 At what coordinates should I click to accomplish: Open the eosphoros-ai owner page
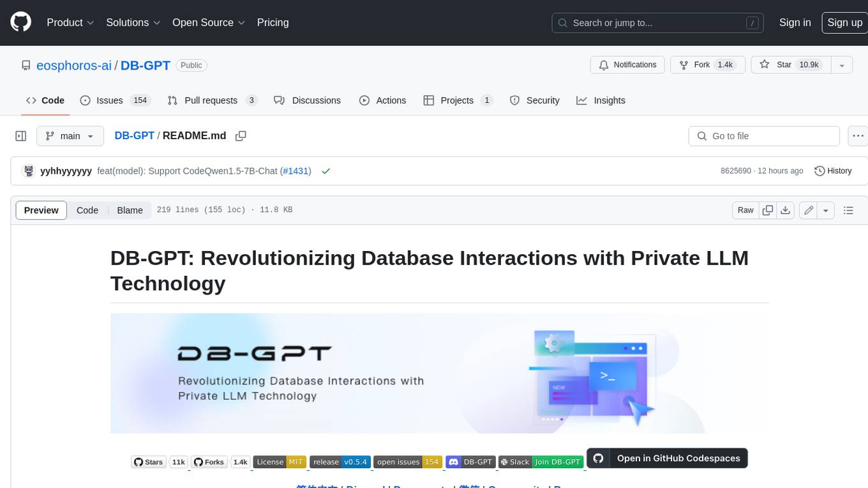[74, 65]
